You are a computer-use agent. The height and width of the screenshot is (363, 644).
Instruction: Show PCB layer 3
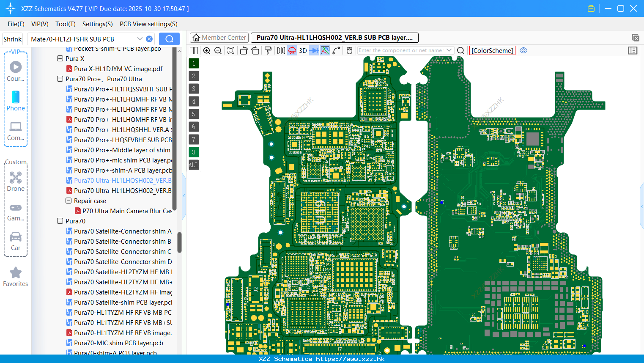194,89
